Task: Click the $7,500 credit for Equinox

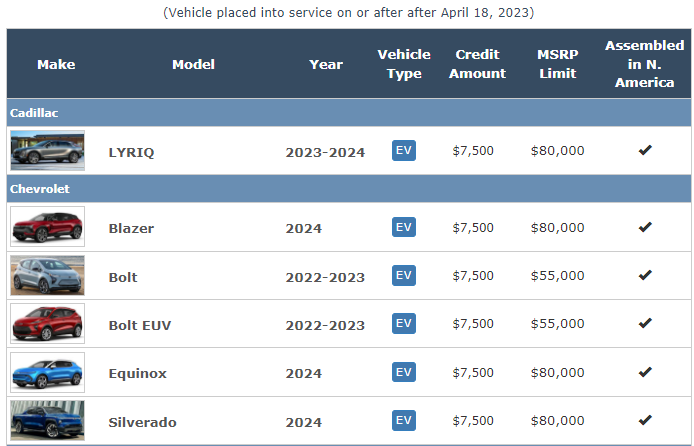Action: 473,373
